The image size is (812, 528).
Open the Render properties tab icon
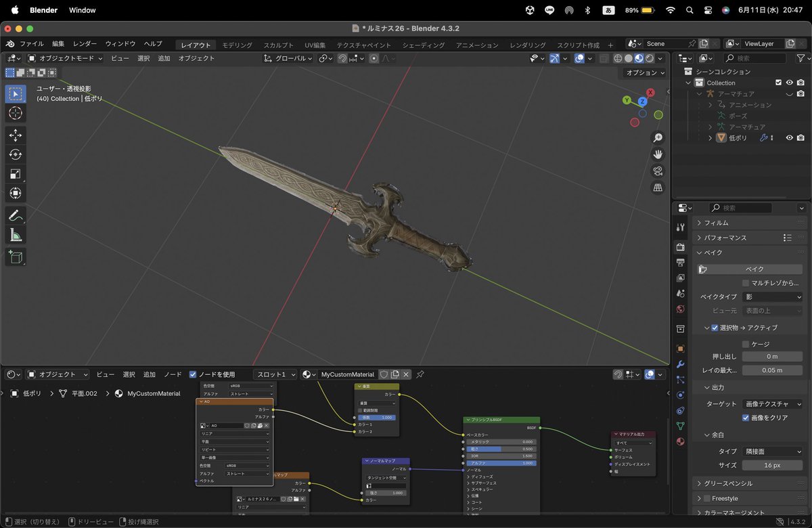point(681,247)
